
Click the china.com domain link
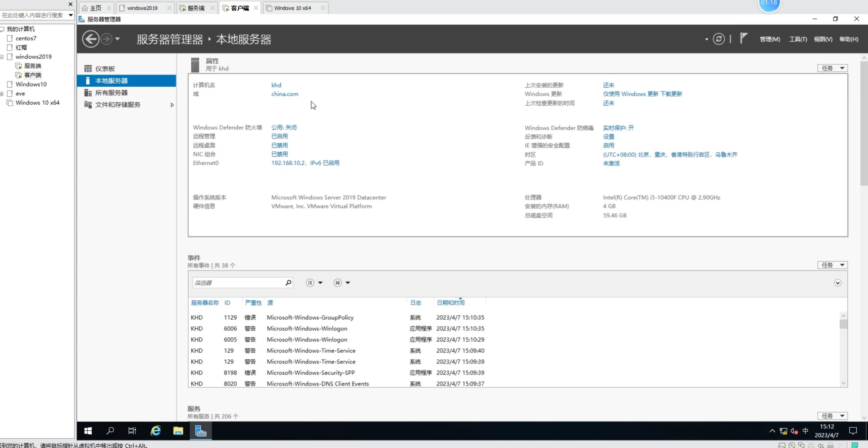[x=285, y=94]
